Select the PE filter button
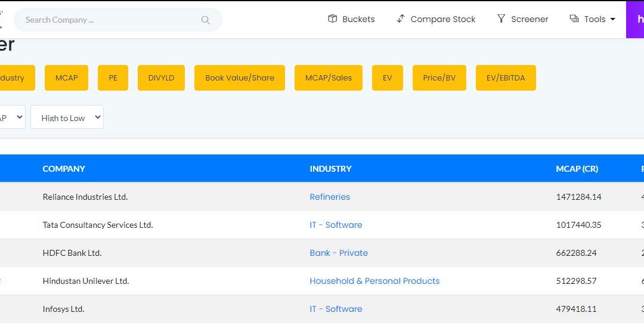 click(x=113, y=78)
